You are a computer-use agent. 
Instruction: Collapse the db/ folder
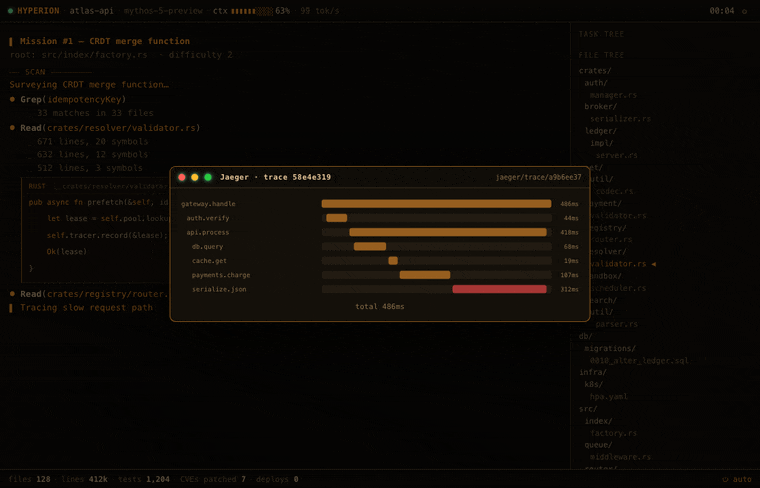coord(586,336)
